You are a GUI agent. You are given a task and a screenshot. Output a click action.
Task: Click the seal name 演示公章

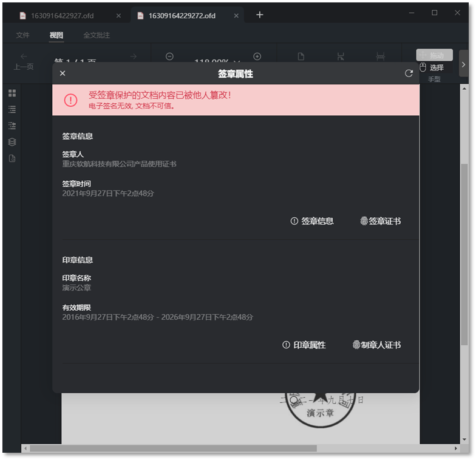[76, 288]
